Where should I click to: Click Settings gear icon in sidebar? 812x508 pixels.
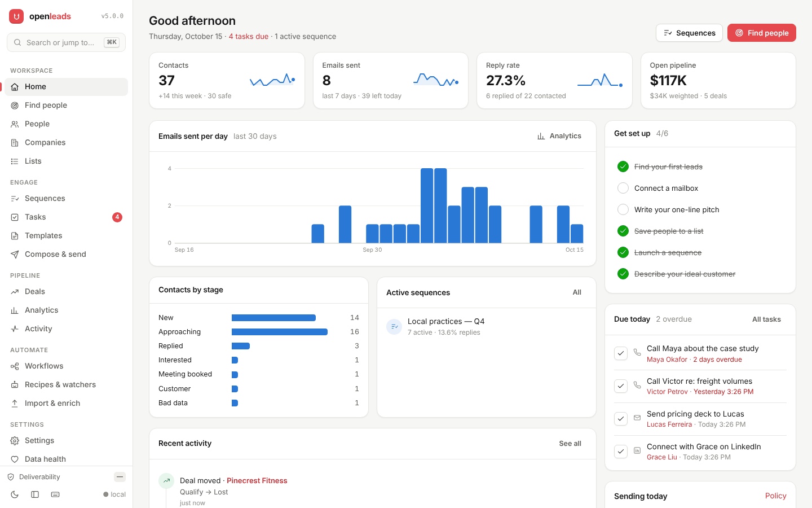(x=15, y=441)
